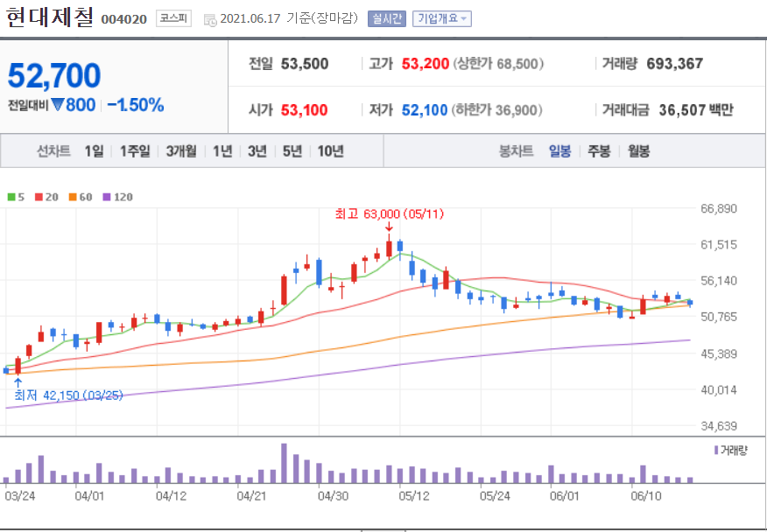The height and width of the screenshot is (532, 767).
Task: Click the 04/01 date axis label
Action: (x=90, y=497)
